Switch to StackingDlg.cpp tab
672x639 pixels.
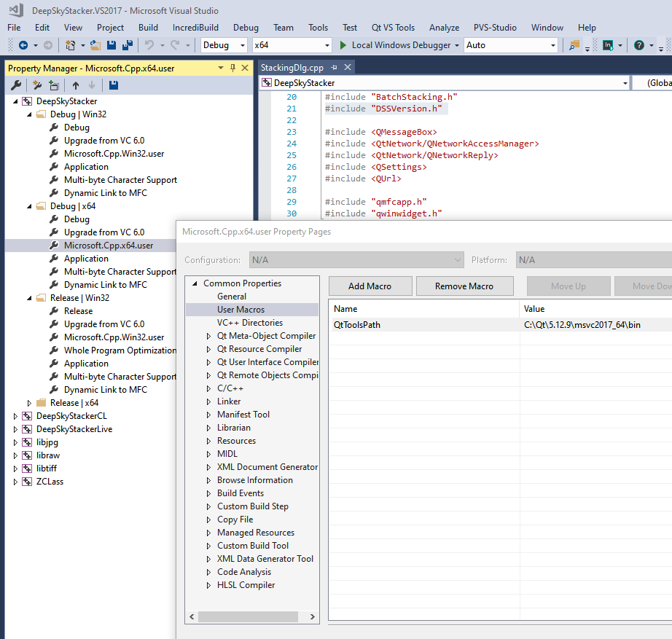click(x=292, y=67)
